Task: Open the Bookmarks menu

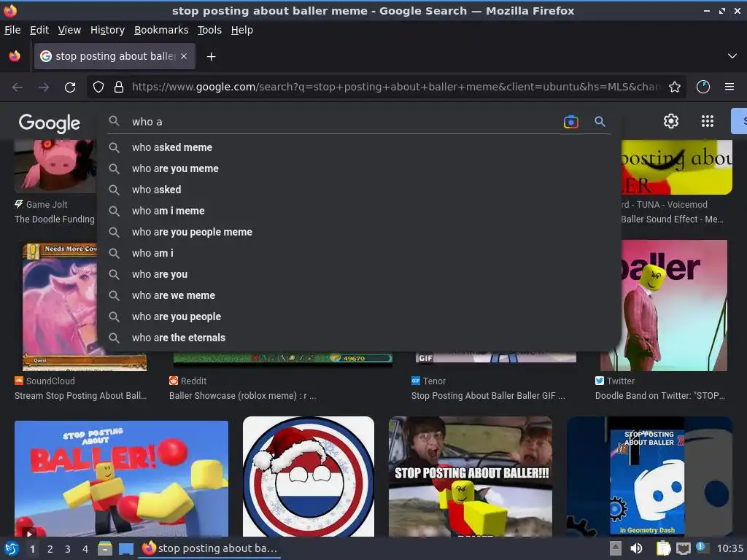Action: [161, 30]
